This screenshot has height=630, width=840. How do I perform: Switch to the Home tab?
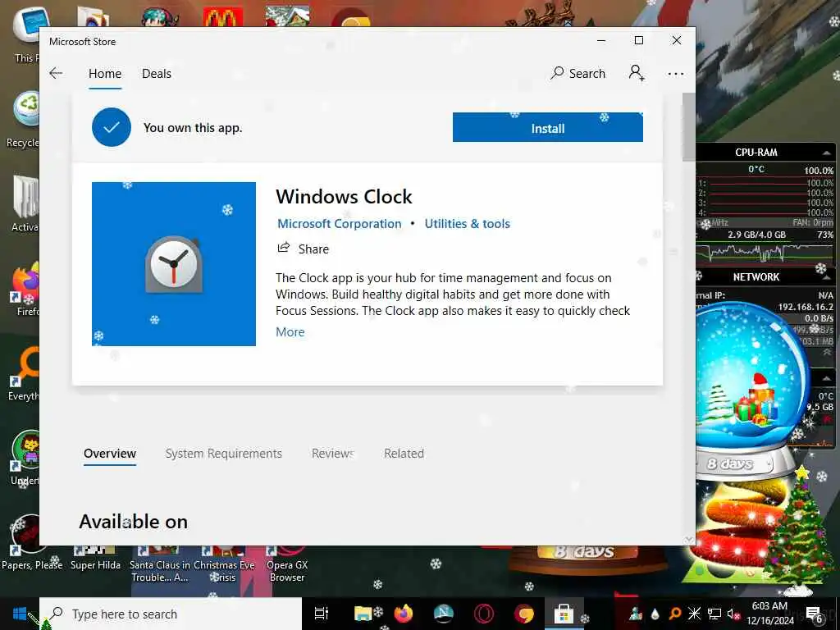coord(105,73)
